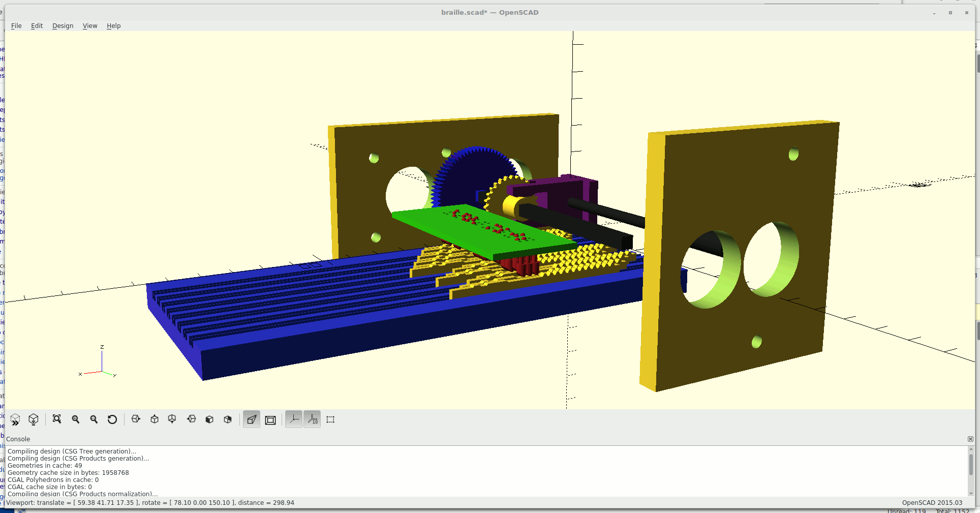Image resolution: width=980 pixels, height=513 pixels.
Task: Switch to the Bottom view
Action: (x=172, y=419)
